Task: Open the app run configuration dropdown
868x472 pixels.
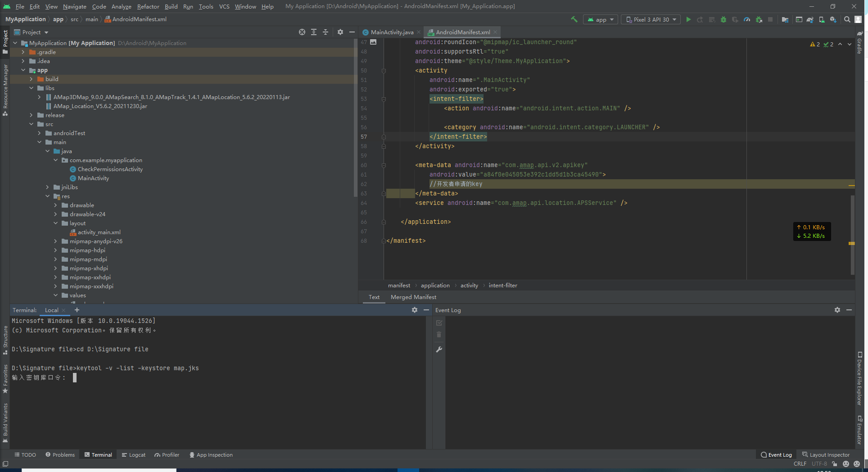Action: pyautogui.click(x=601, y=19)
